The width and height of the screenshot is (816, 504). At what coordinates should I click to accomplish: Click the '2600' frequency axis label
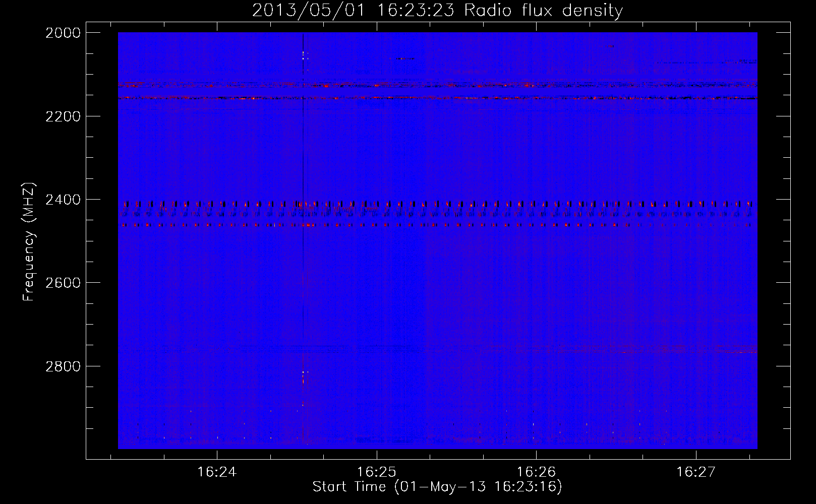(x=63, y=283)
